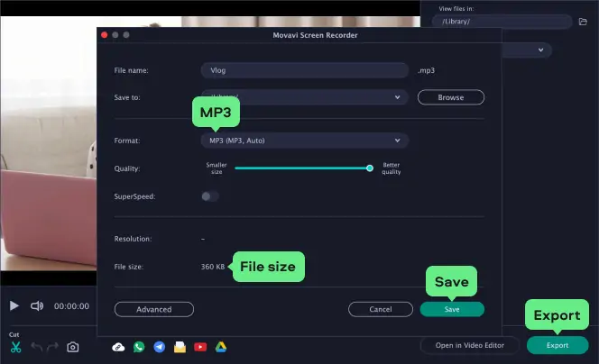This screenshot has height=364, width=599.
Task: Click Open in Video Editor
Action: [x=470, y=345]
